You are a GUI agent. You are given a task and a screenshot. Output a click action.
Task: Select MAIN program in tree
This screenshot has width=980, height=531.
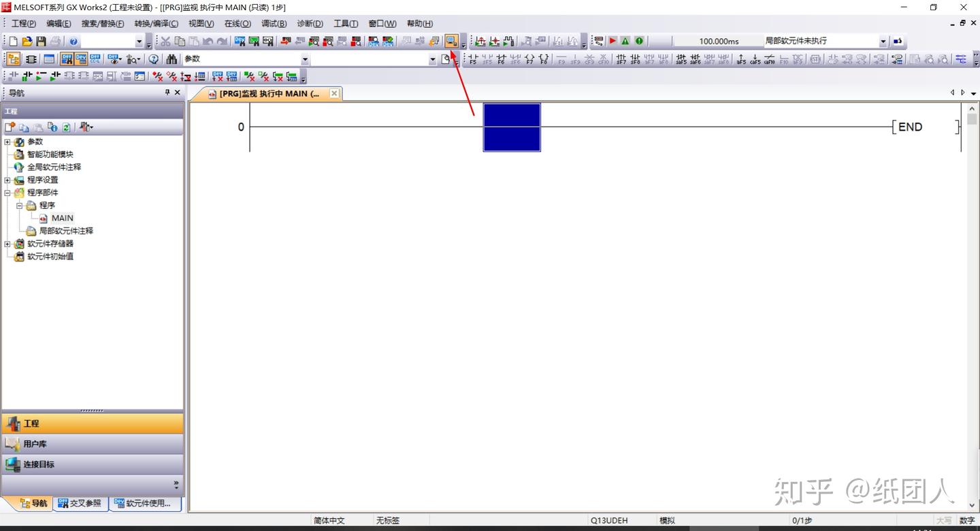click(x=62, y=218)
